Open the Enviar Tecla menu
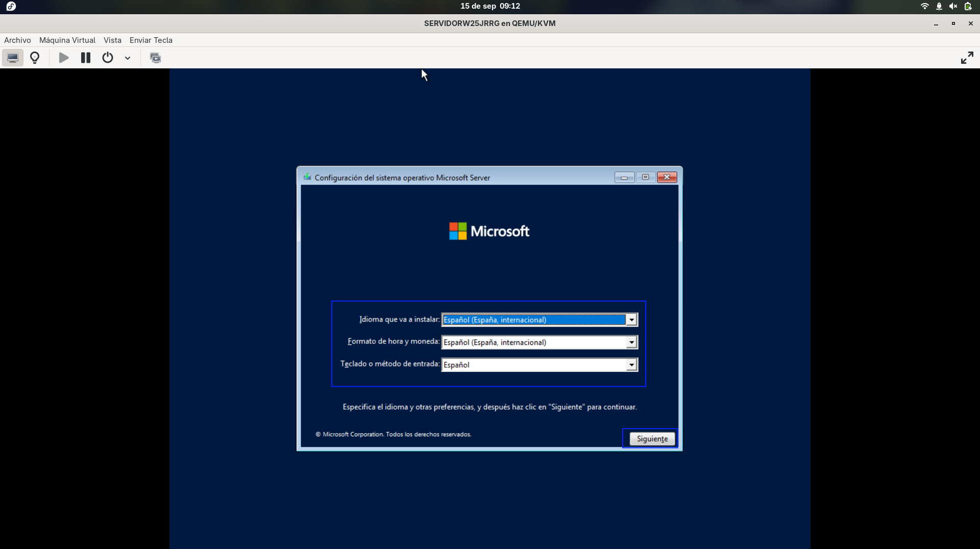 [151, 40]
